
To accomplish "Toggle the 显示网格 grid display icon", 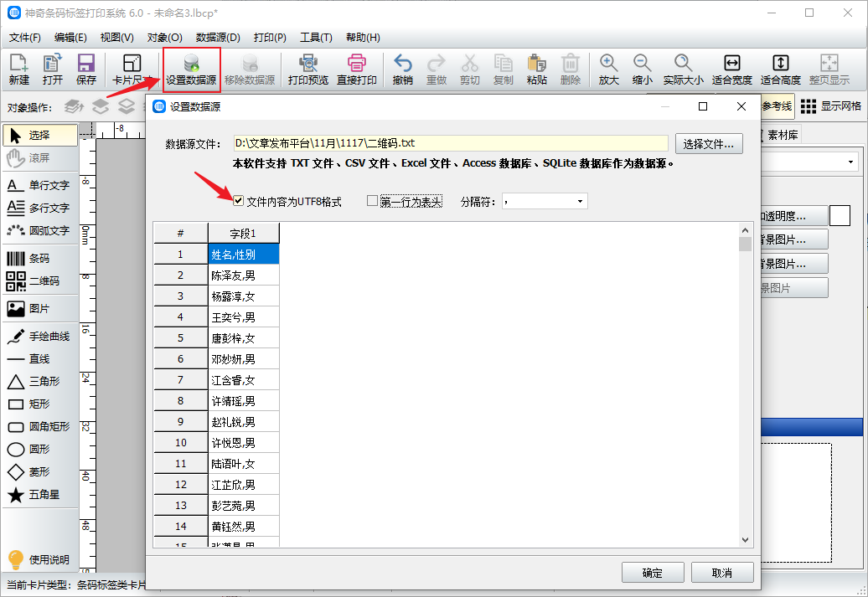I will pyautogui.click(x=831, y=106).
